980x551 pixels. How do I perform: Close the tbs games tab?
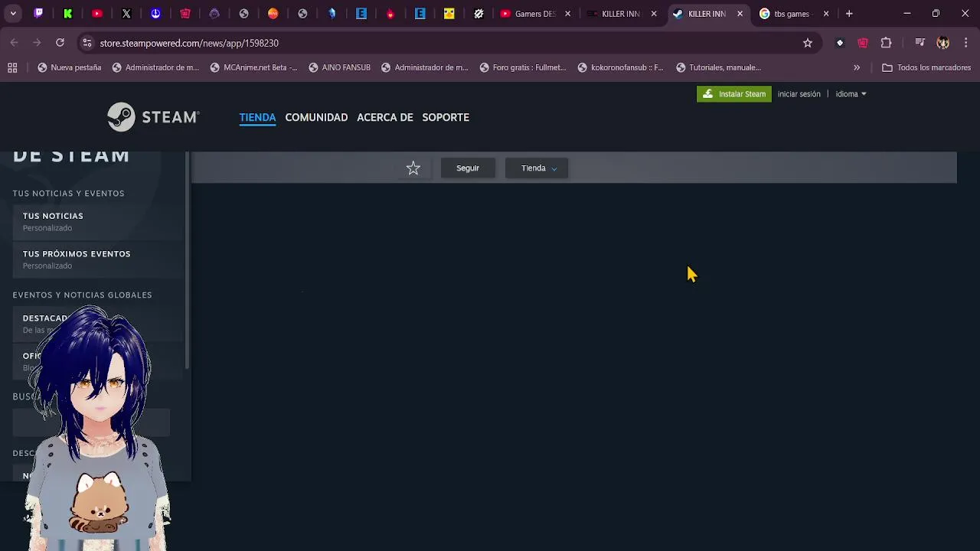click(x=826, y=14)
